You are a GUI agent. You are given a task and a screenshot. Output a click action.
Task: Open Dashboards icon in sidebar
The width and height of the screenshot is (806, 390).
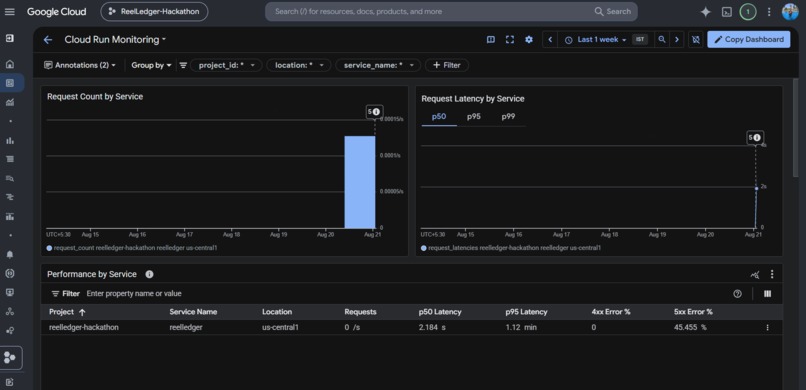(10, 83)
